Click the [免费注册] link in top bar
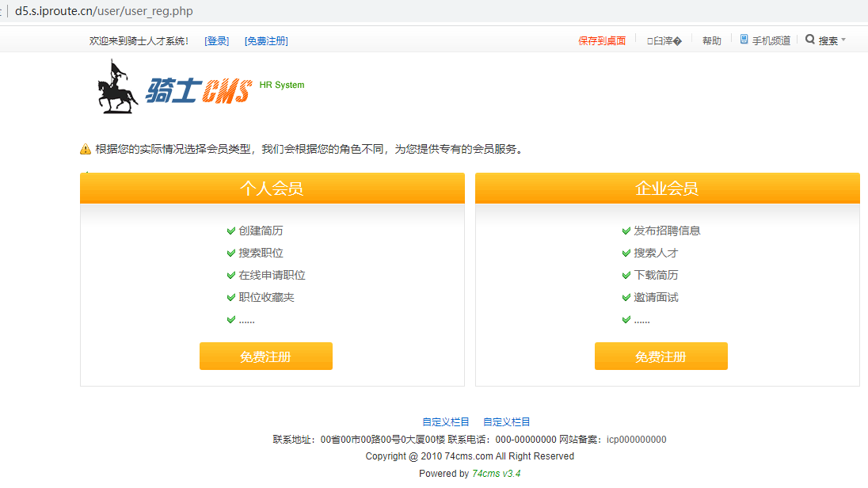This screenshot has height=488, width=868. [x=266, y=41]
